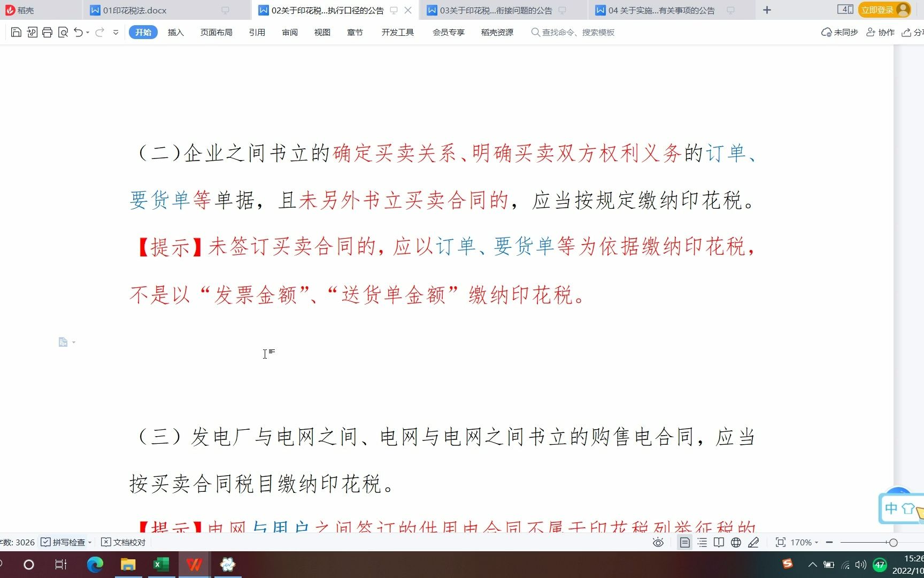This screenshot has width=924, height=578.
Task: Click the Cortana circle icon in taskbar
Action: click(x=29, y=565)
